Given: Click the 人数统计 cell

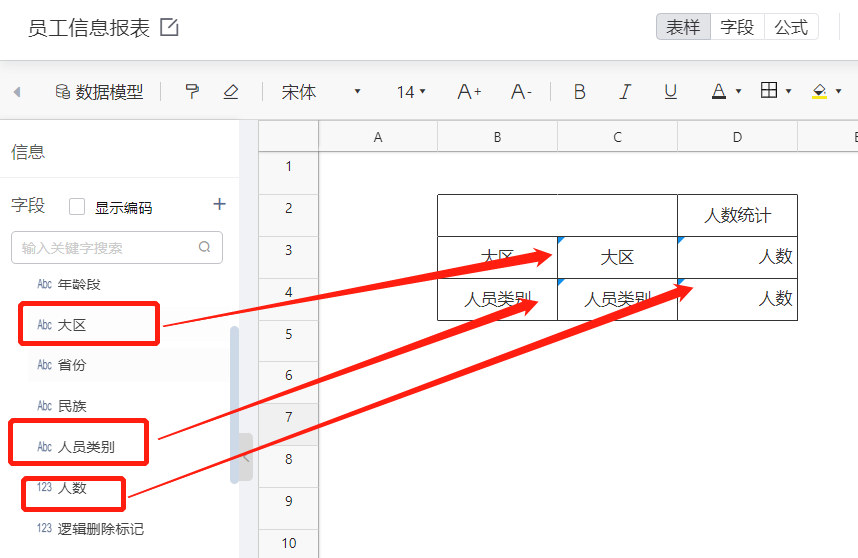Looking at the screenshot, I should (737, 215).
